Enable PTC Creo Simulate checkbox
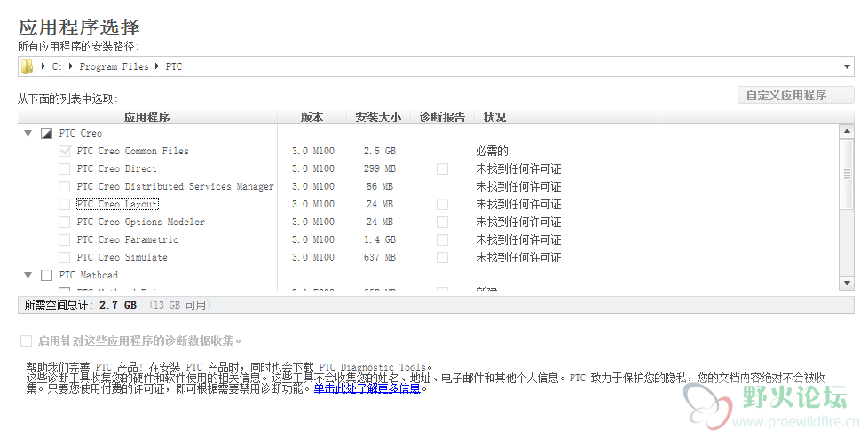868x438 pixels. [x=65, y=257]
